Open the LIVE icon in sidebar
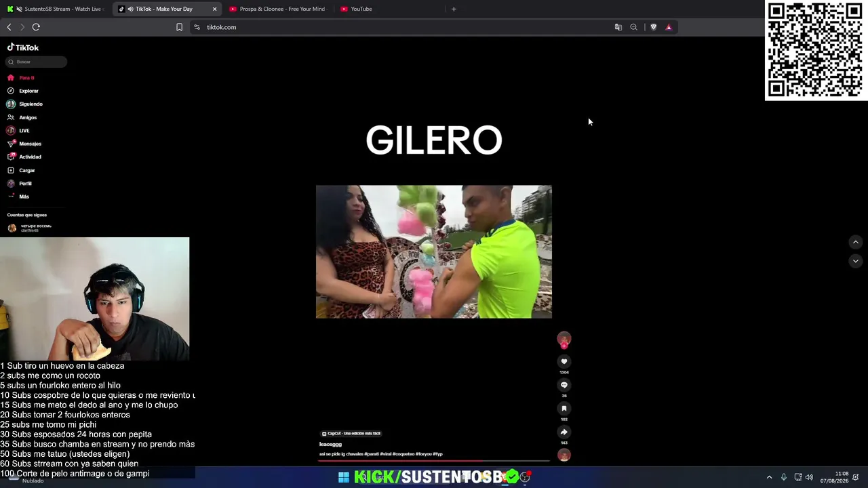 (x=11, y=131)
